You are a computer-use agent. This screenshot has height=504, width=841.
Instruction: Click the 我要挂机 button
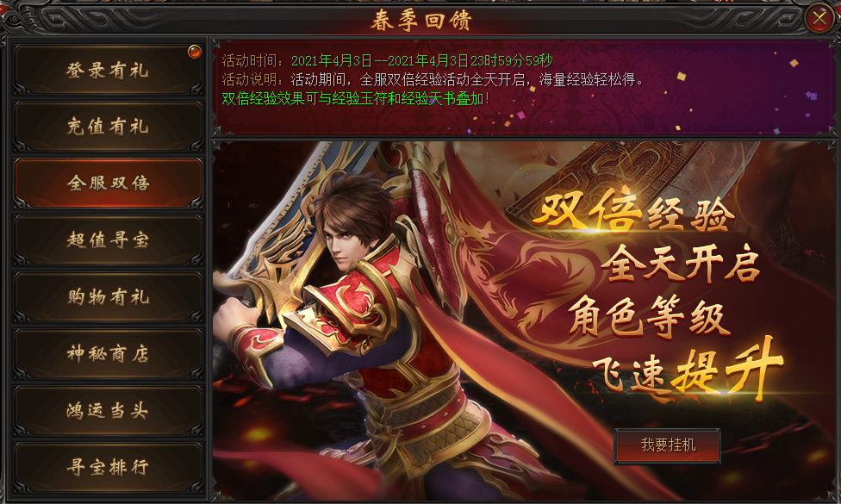click(668, 445)
